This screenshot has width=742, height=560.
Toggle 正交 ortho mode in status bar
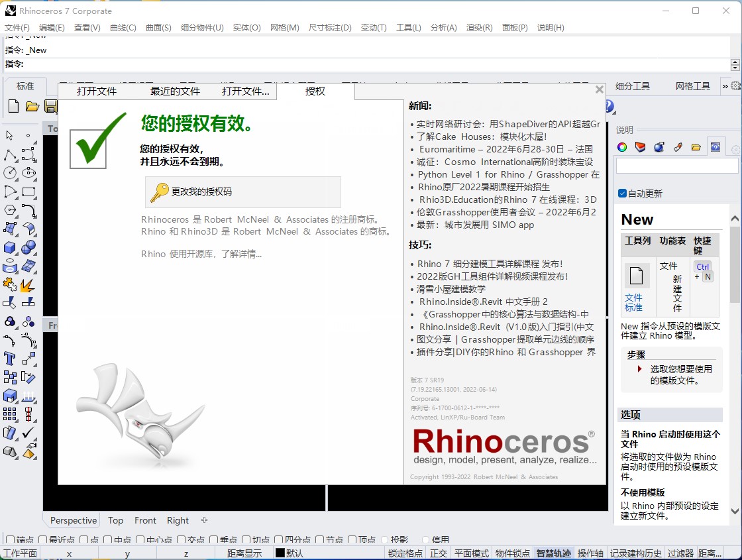(438, 553)
